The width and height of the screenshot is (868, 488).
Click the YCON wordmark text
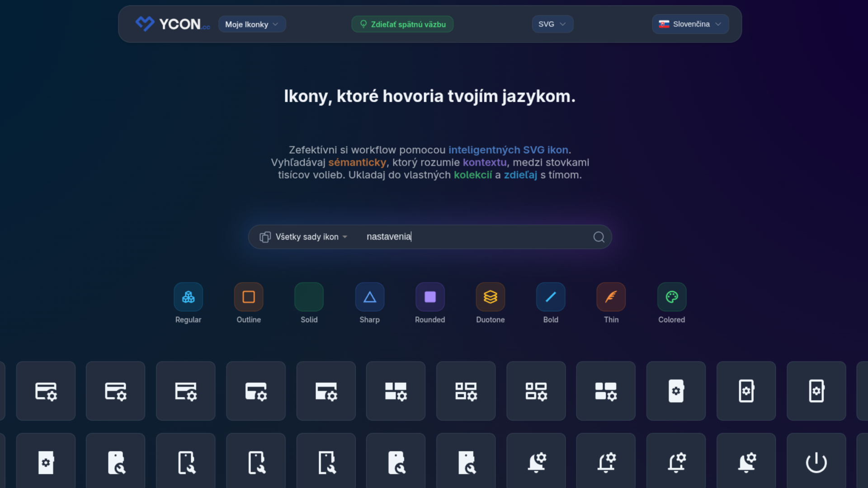(x=180, y=24)
